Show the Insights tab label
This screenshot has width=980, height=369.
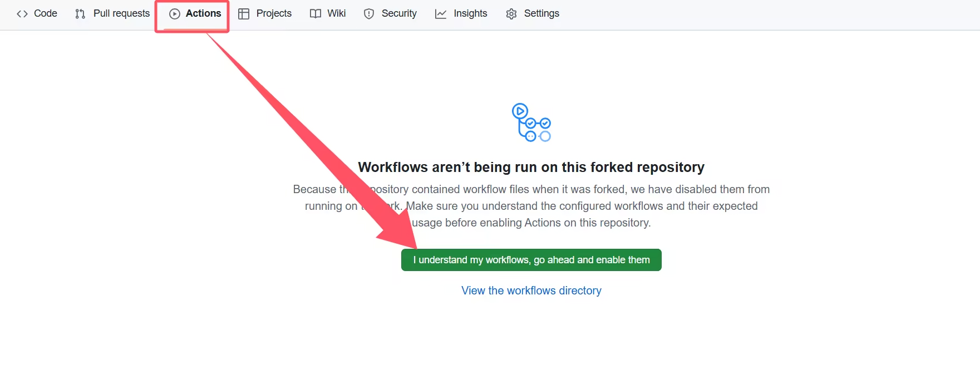click(470, 13)
